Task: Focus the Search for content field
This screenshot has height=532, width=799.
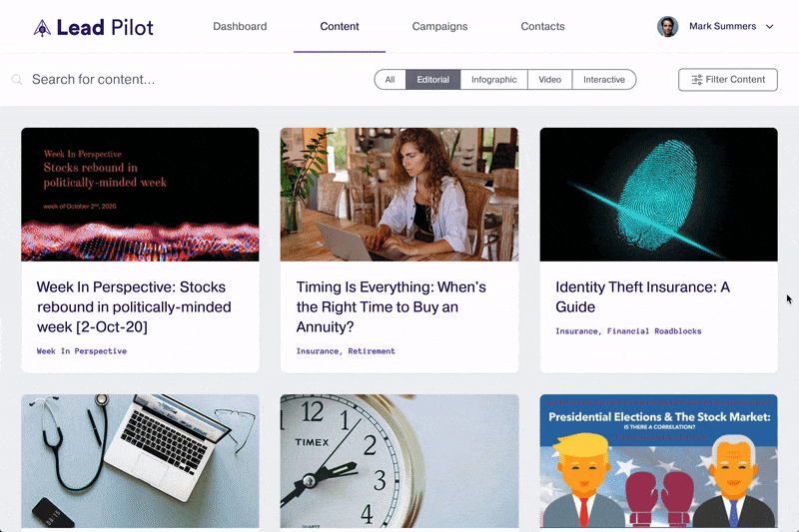Action: click(194, 80)
